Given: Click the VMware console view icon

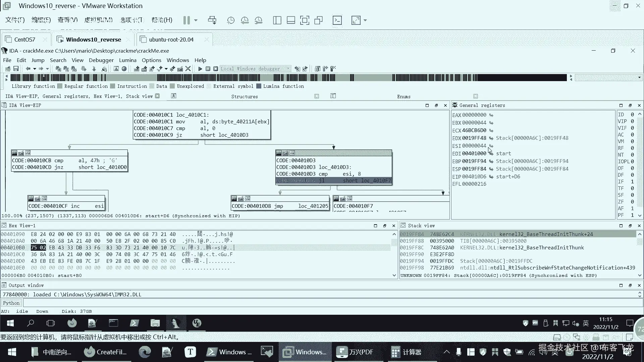Looking at the screenshot, I should point(337,20).
